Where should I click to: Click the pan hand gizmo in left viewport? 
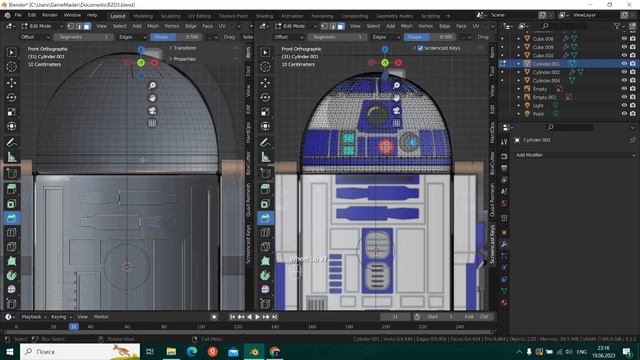point(152,98)
